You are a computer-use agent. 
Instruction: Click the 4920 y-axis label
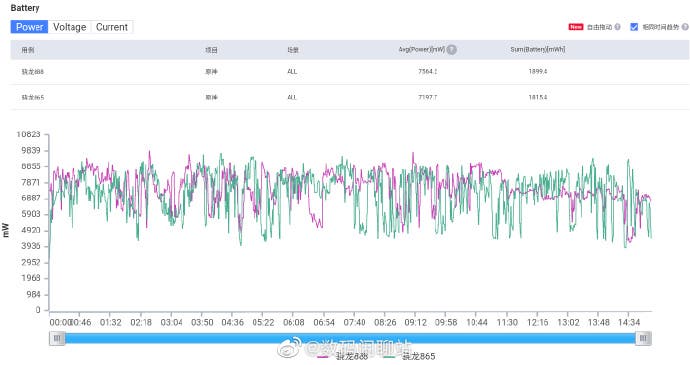tap(31, 230)
